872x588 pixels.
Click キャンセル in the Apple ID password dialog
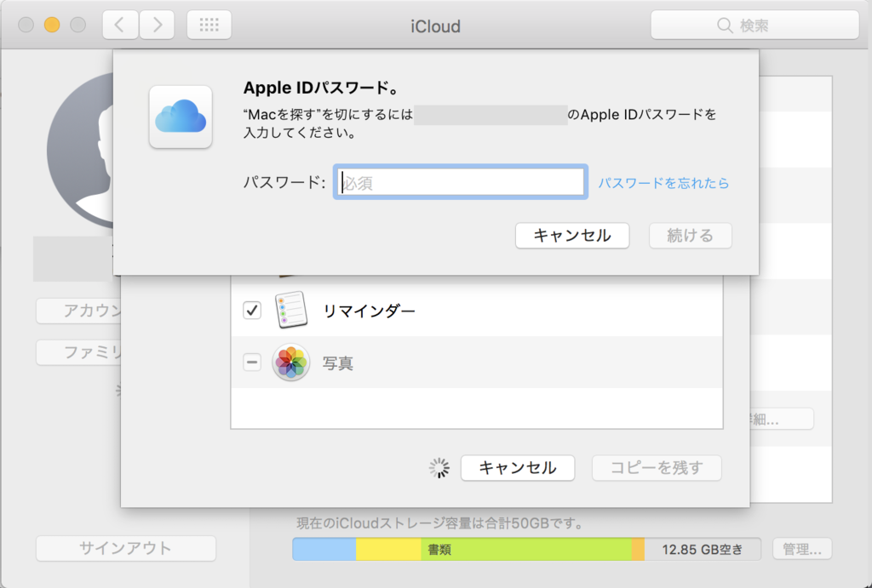[572, 236]
